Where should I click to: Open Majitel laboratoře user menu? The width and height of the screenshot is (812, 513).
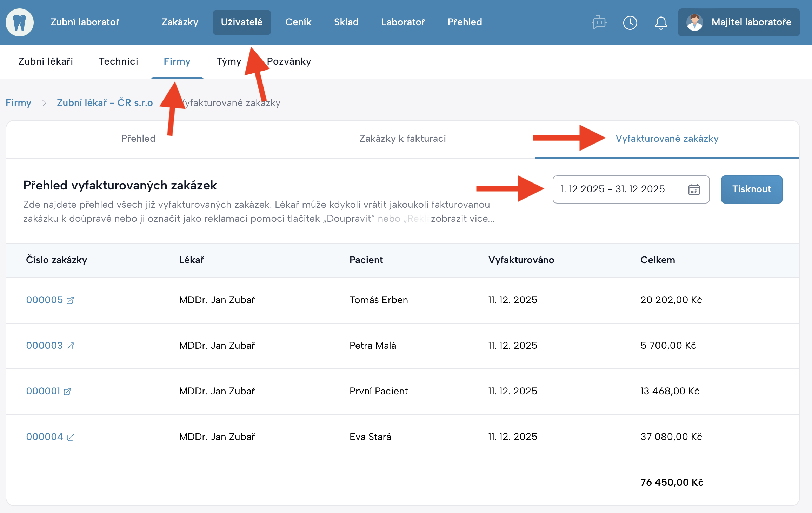click(751, 22)
